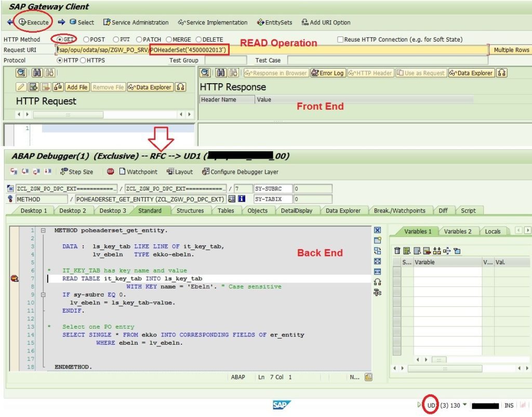Screen dimensions: 532x417
Task: Click the fourth step icon before Step Size
Action: coord(48,172)
